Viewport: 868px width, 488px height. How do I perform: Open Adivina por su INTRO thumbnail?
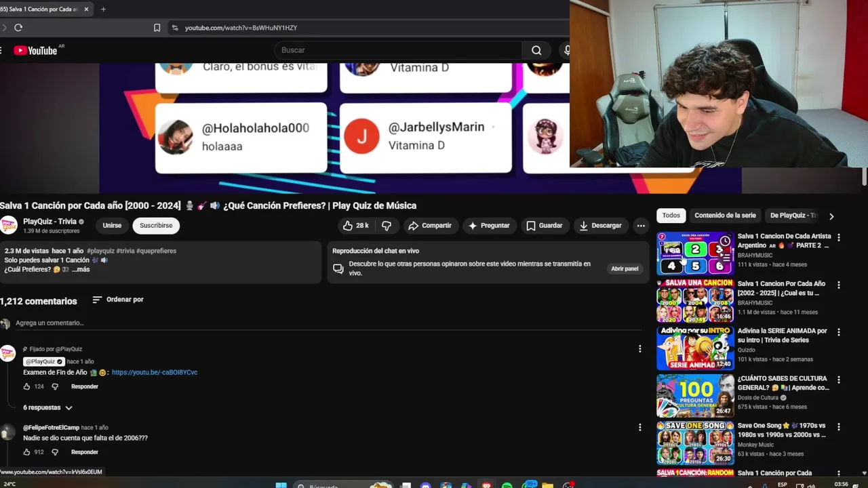[695, 348]
